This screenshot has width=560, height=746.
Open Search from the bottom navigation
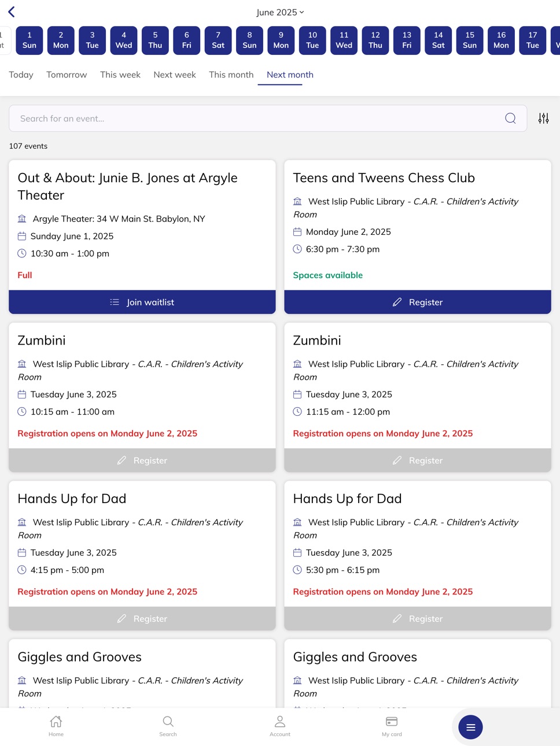[x=168, y=726]
